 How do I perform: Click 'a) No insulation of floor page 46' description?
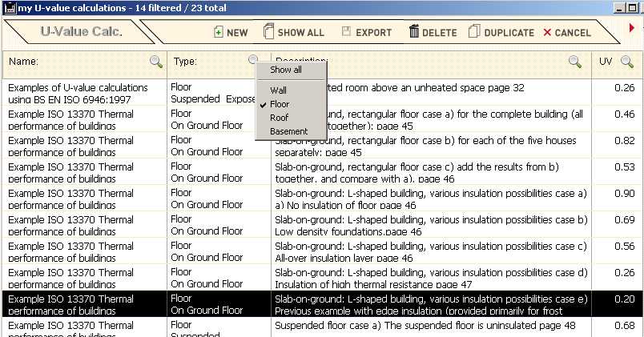345,205
